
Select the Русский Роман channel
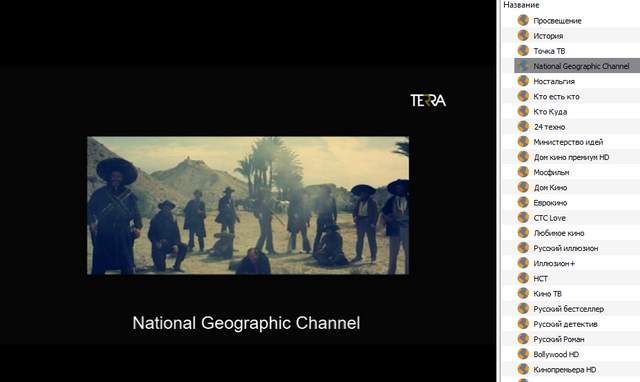[559, 339]
